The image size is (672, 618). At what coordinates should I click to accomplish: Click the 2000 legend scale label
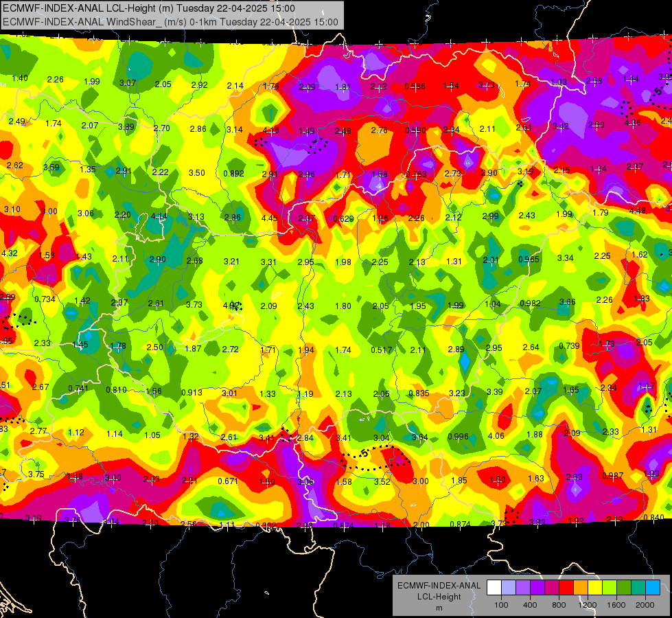tap(645, 605)
